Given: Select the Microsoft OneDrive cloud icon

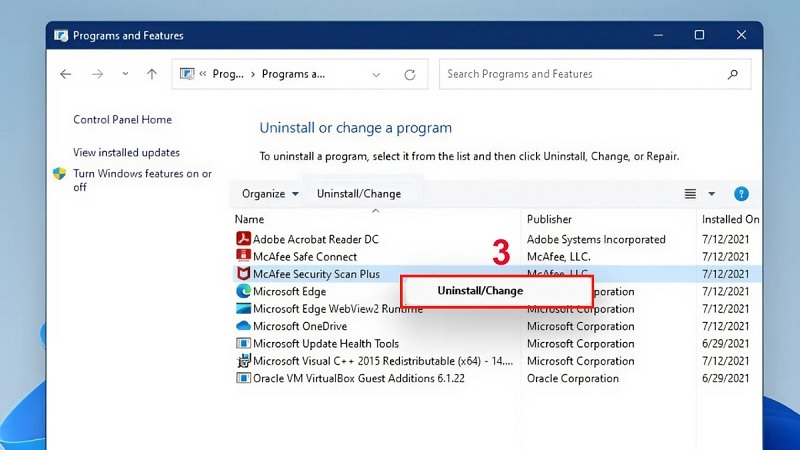Looking at the screenshot, I should (243, 326).
